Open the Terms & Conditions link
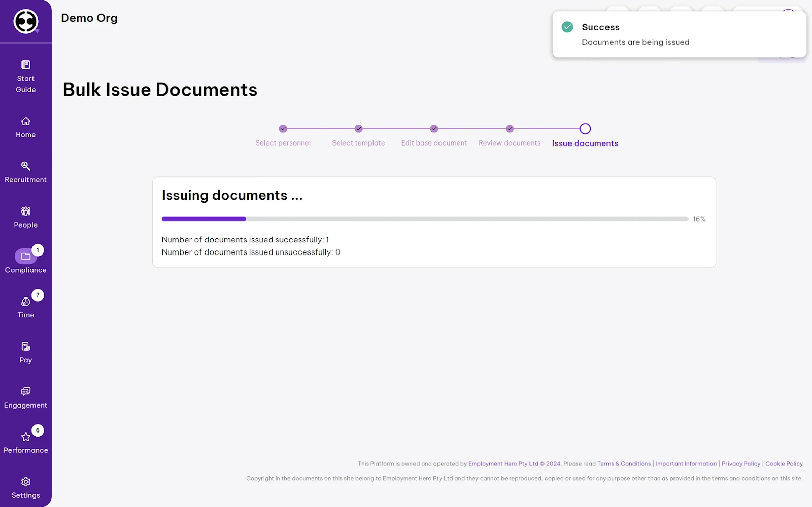Image resolution: width=812 pixels, height=507 pixels. (624, 464)
